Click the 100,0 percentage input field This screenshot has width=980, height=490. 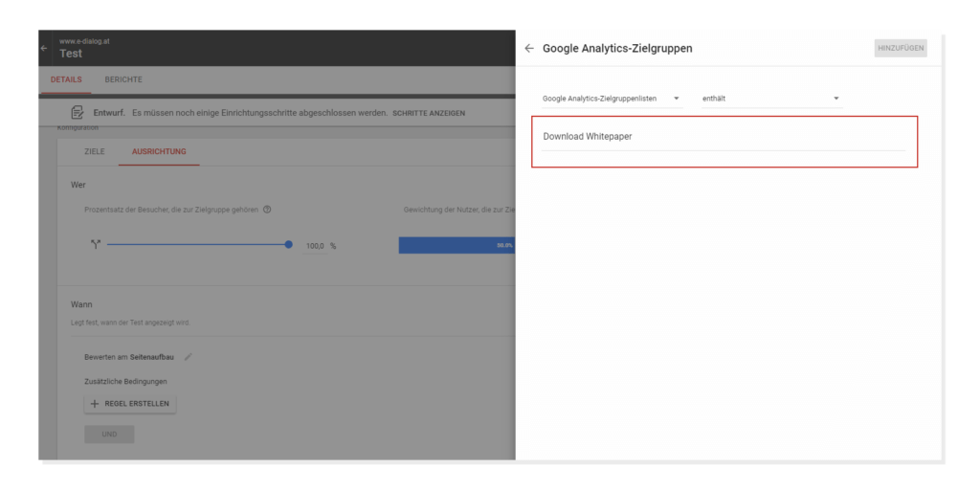tap(316, 246)
